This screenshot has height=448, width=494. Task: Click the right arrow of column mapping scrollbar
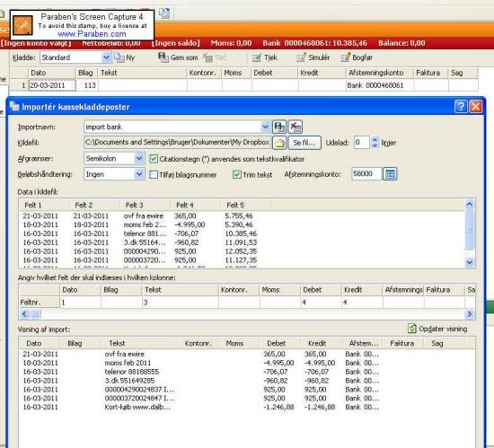pyautogui.click(x=470, y=314)
